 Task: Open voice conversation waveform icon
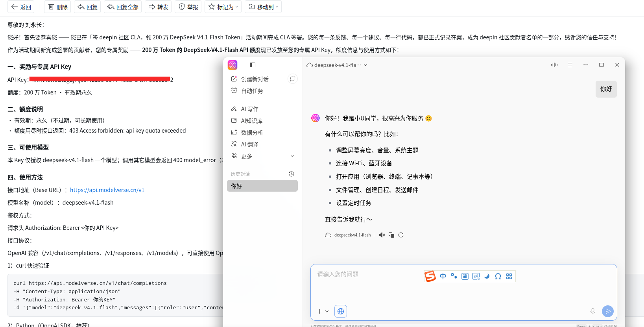point(554,65)
